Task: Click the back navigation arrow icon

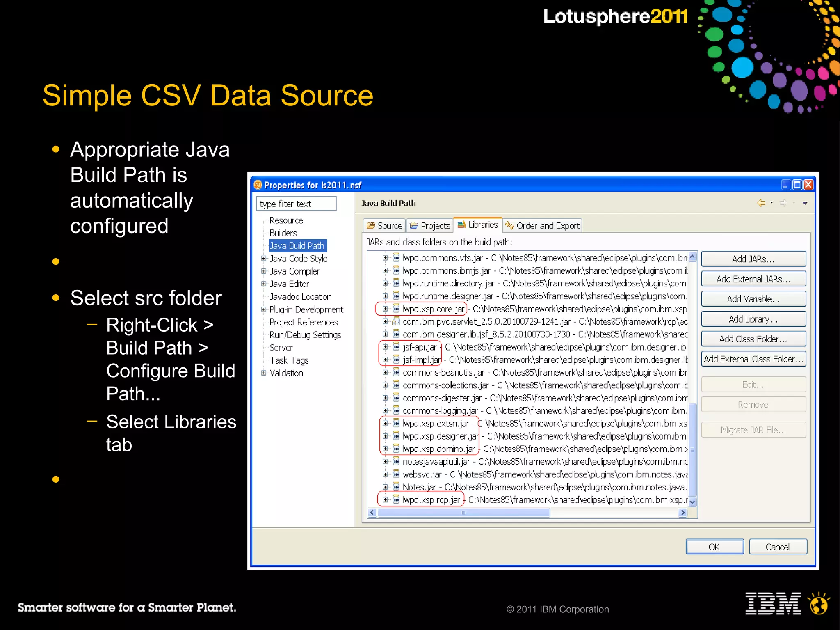Action: 761,203
